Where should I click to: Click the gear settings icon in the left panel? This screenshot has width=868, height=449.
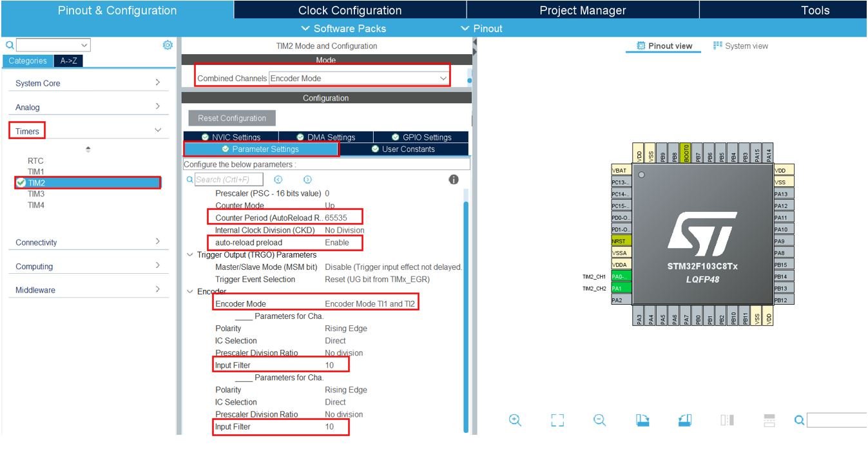(x=168, y=45)
